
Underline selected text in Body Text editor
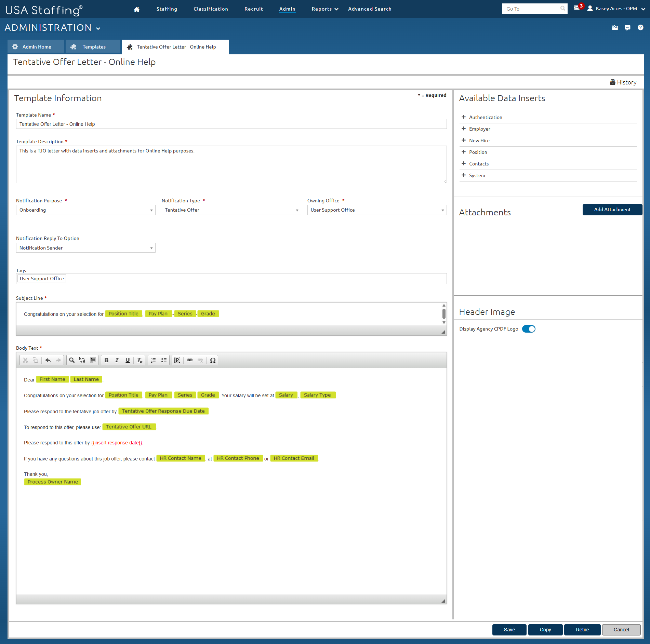(128, 360)
